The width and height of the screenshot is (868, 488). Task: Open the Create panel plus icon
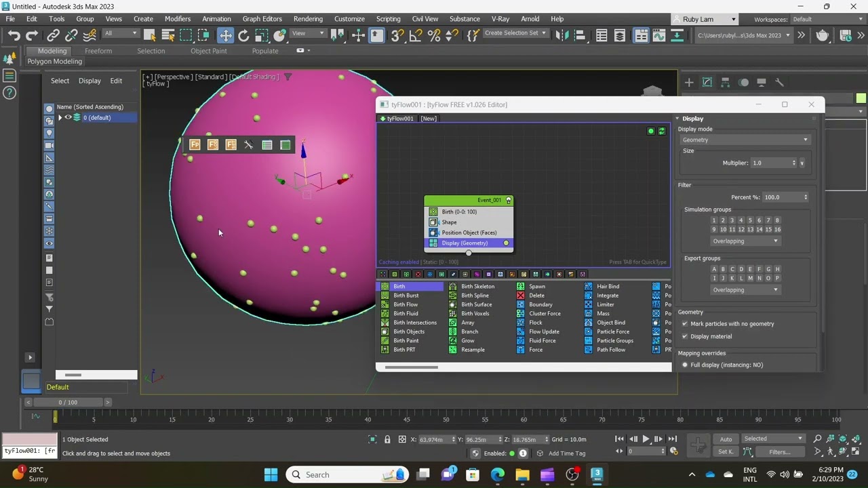coord(689,82)
